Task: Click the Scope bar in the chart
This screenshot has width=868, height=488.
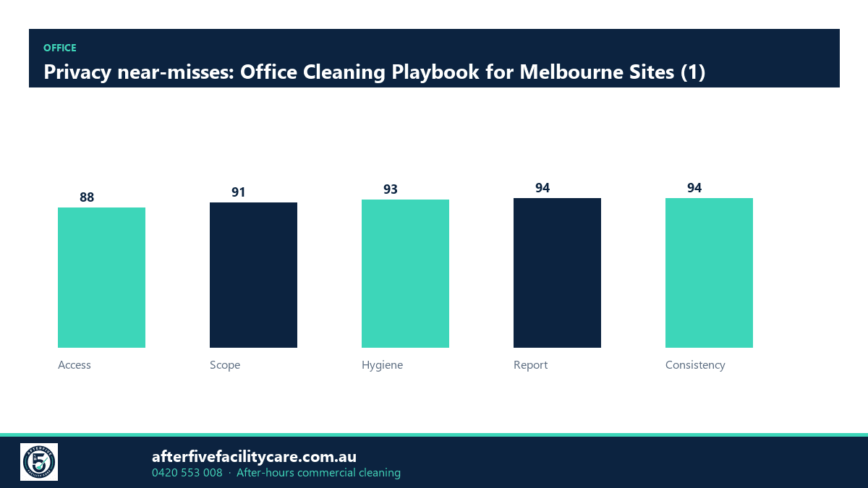Action: [x=253, y=275]
